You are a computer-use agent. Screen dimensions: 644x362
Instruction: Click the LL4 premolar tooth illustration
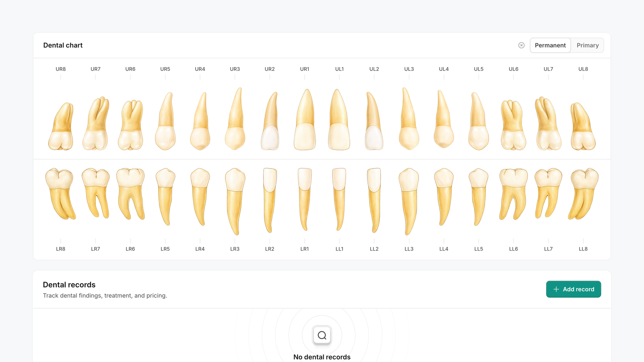pyautogui.click(x=444, y=197)
